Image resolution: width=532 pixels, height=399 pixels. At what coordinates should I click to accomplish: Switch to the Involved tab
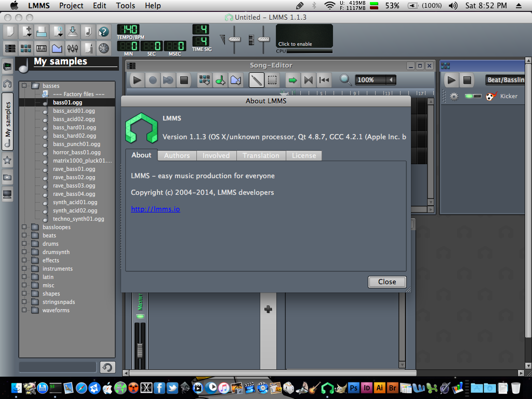(x=216, y=155)
